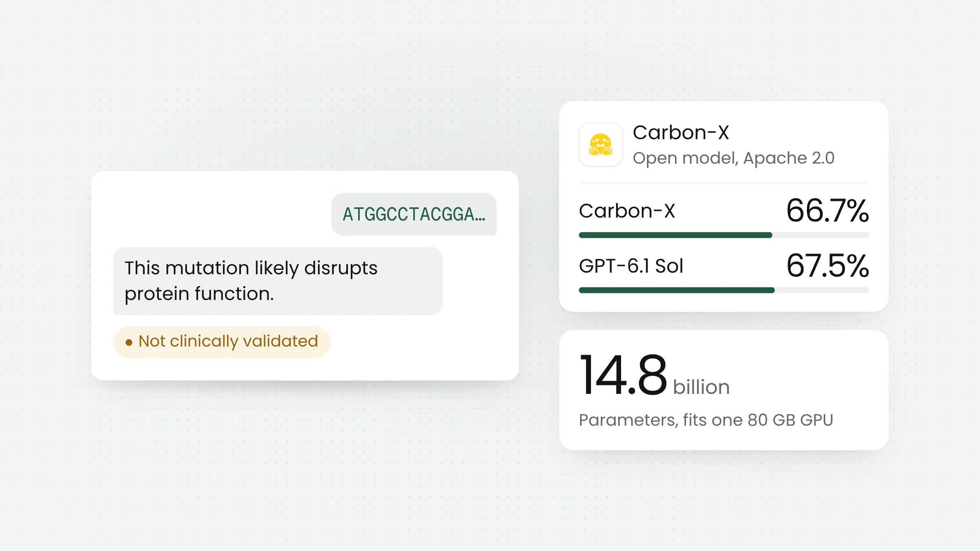980x551 pixels.
Task: Click the 'billion' unit label
Action: (701, 387)
